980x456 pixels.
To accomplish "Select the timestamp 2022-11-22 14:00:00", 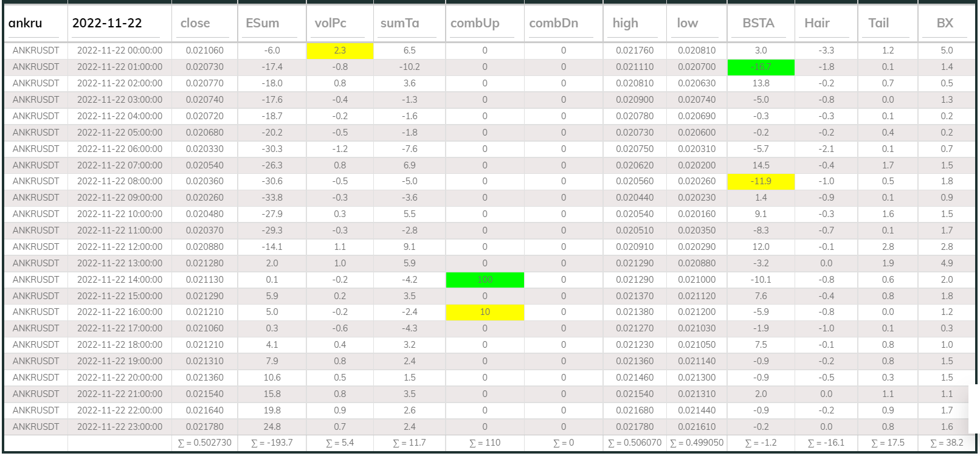I will [x=120, y=280].
